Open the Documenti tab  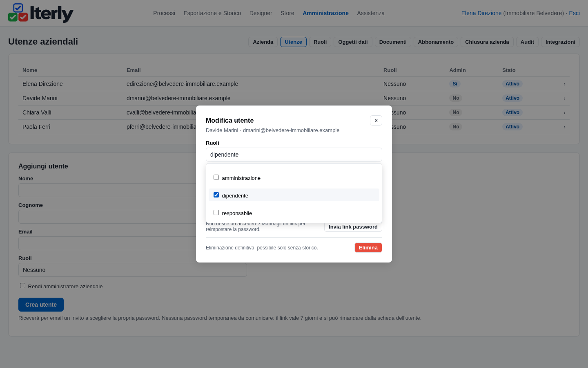(x=393, y=42)
